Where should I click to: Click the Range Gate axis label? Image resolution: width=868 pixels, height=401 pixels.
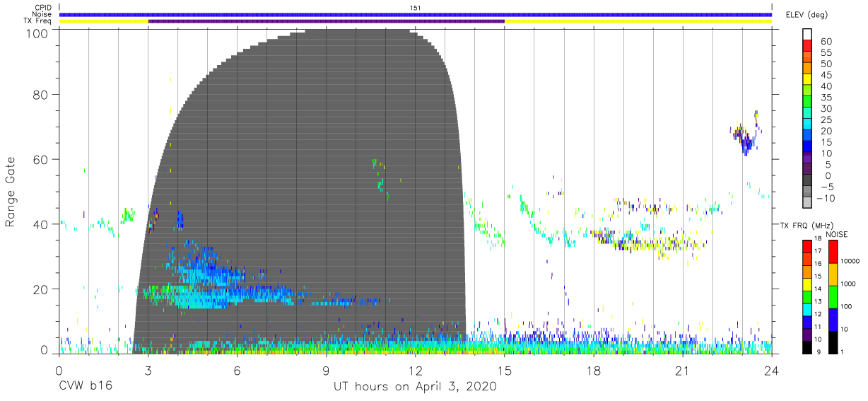pyautogui.click(x=11, y=192)
